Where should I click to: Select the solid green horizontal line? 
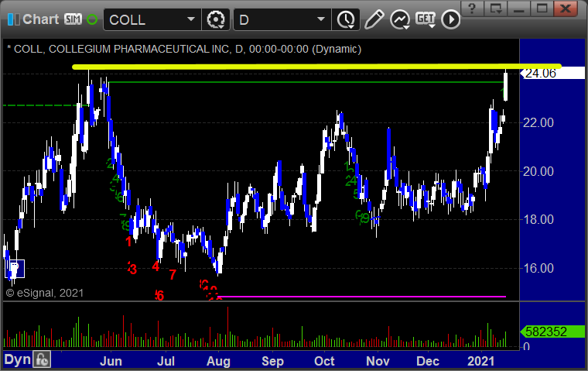tap(306, 82)
